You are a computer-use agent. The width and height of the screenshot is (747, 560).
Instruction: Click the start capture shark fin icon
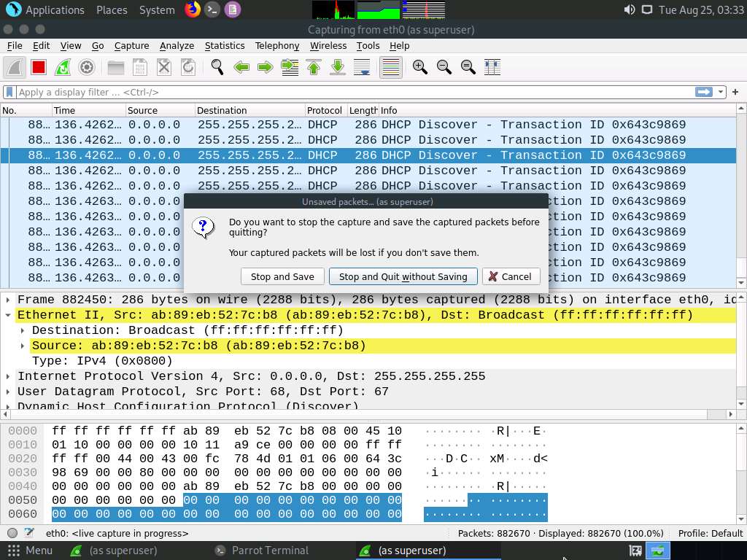pos(15,67)
